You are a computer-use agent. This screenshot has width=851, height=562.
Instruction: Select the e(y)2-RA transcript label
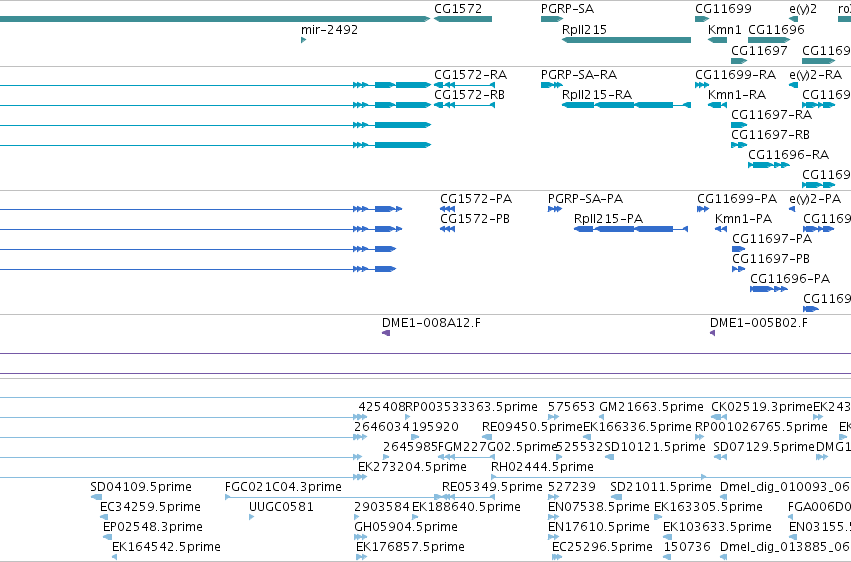pos(815,75)
